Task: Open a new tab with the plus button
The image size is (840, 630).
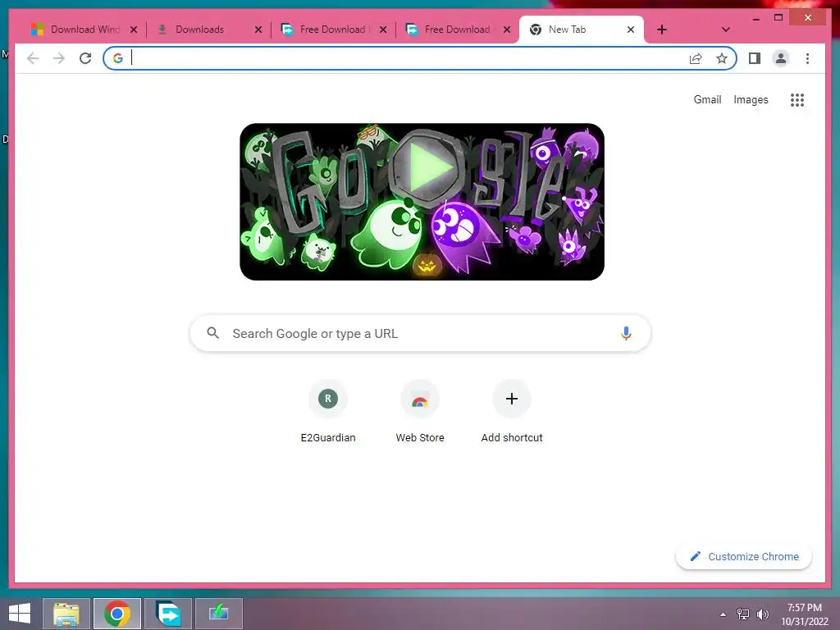Action: (662, 30)
